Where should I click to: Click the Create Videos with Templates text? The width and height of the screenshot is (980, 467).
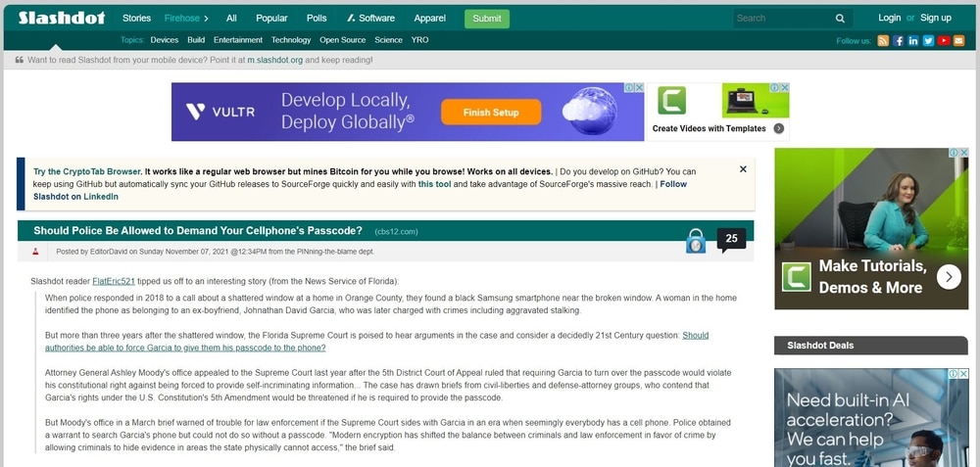[709, 128]
